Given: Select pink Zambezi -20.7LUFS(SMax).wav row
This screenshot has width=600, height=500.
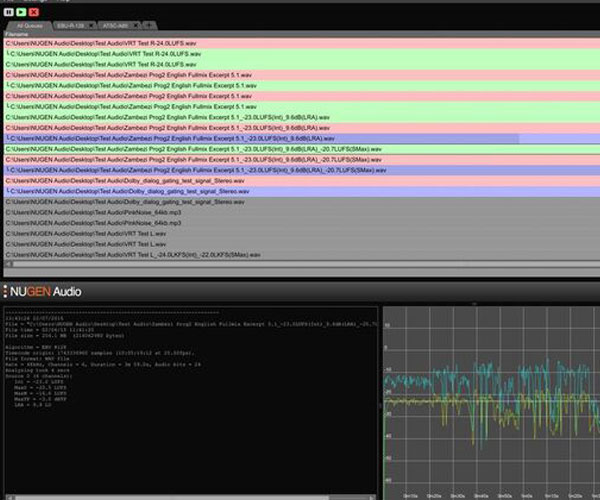Looking at the screenshot, I should [302, 160].
